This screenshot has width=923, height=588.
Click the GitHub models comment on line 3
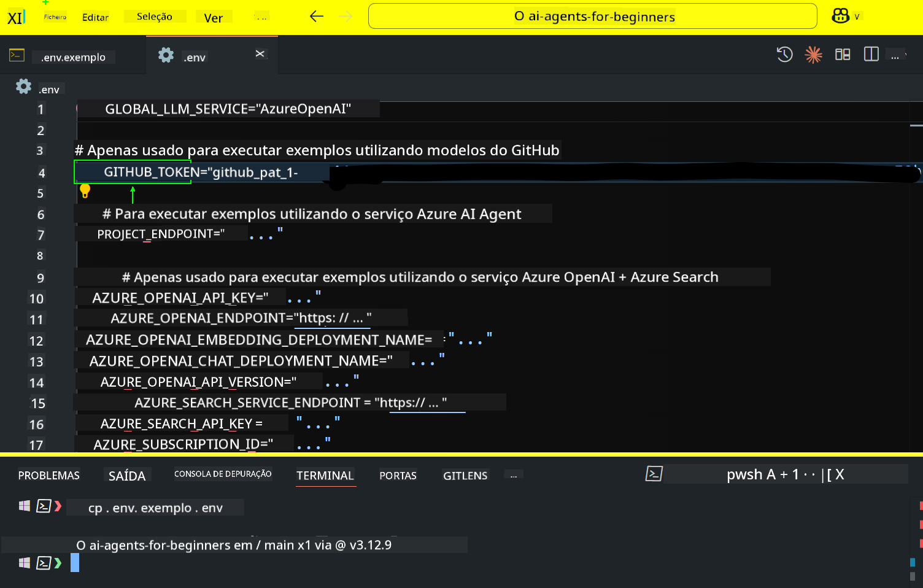(x=317, y=150)
